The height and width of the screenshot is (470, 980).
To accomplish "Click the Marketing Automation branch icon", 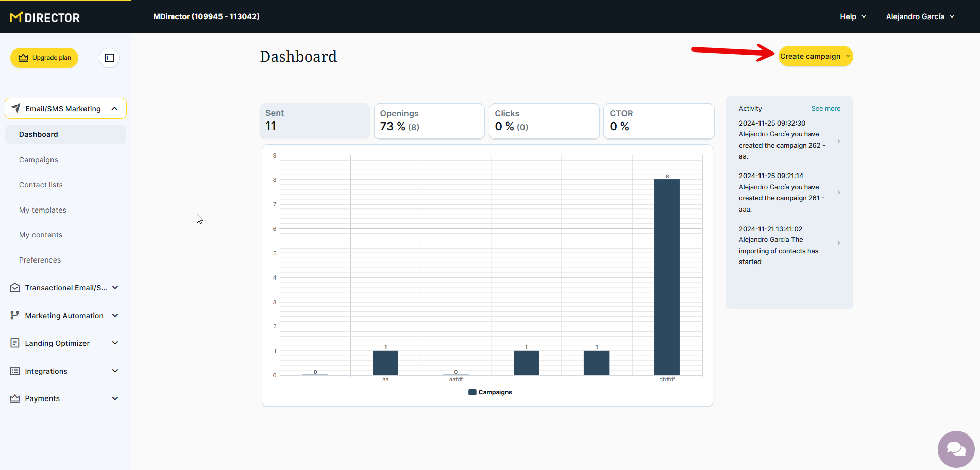I will (x=15, y=316).
